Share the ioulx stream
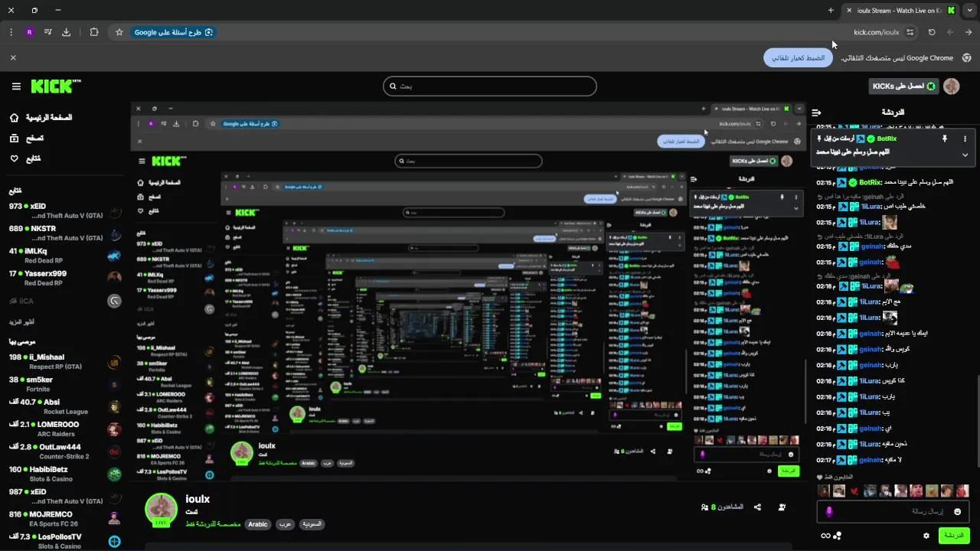 pos(757,507)
